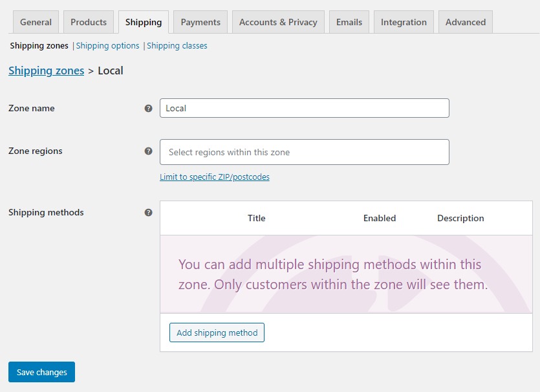
Task: Open Limit to specific ZIP/postcodes
Action: [x=215, y=177]
